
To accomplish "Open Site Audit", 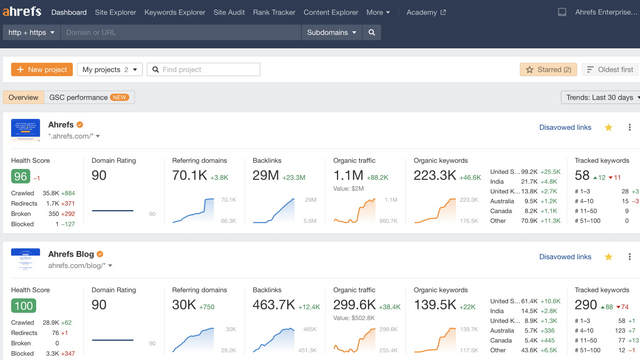I will [229, 12].
